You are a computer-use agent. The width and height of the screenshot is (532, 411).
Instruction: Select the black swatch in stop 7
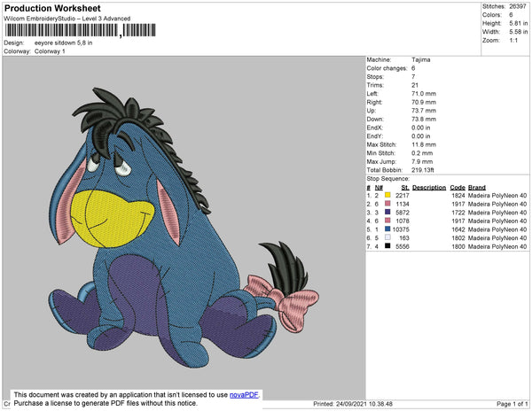[387, 246]
